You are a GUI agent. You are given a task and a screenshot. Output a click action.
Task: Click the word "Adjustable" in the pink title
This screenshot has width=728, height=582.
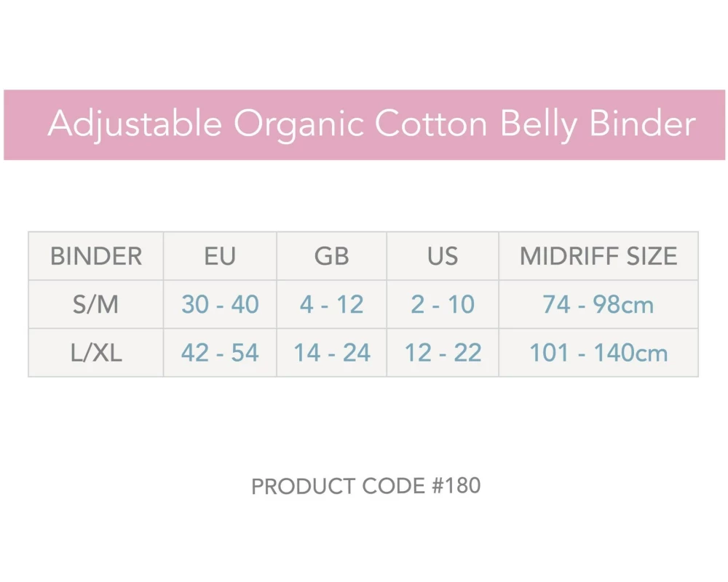[135, 124]
